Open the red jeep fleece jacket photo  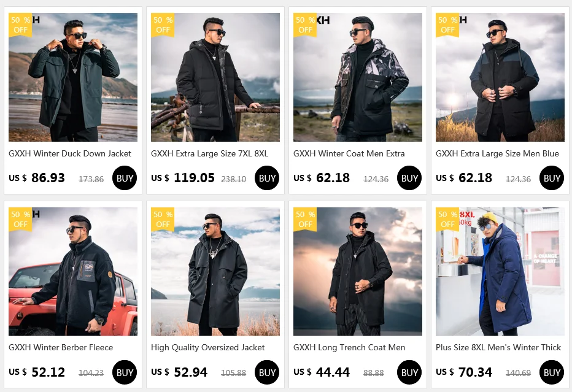point(73,272)
